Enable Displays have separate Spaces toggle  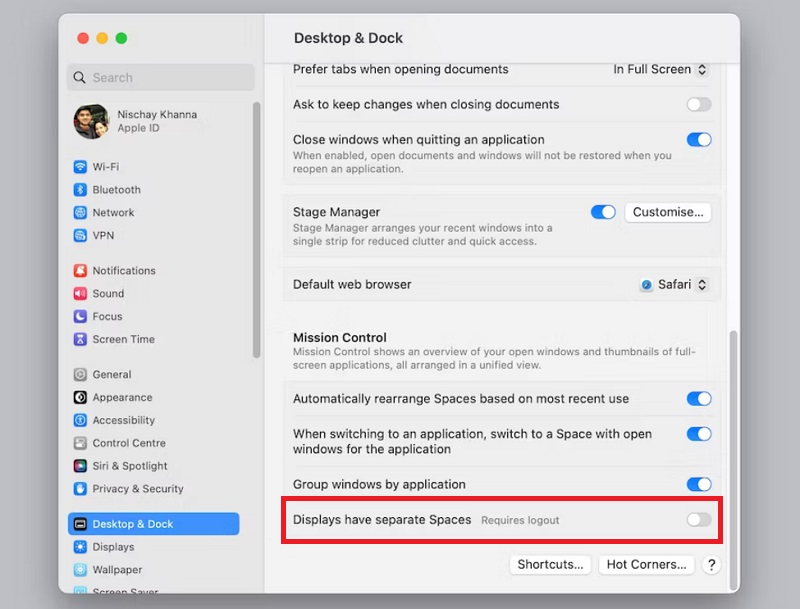[698, 520]
